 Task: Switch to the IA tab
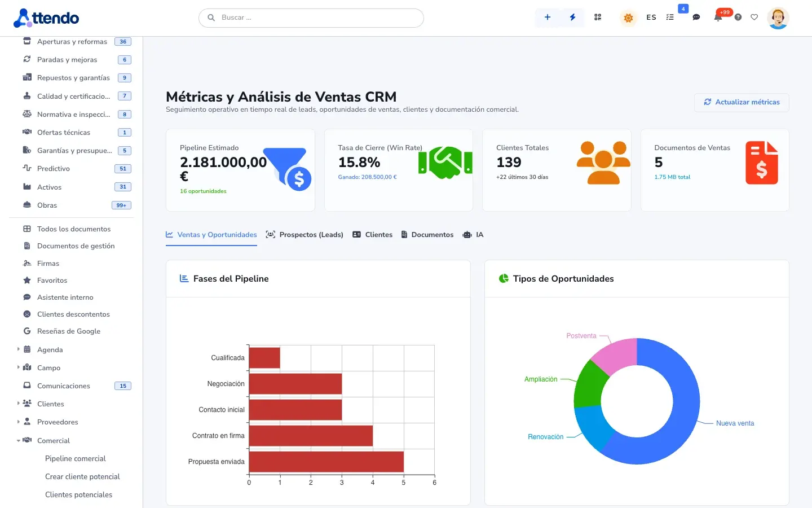click(x=473, y=235)
